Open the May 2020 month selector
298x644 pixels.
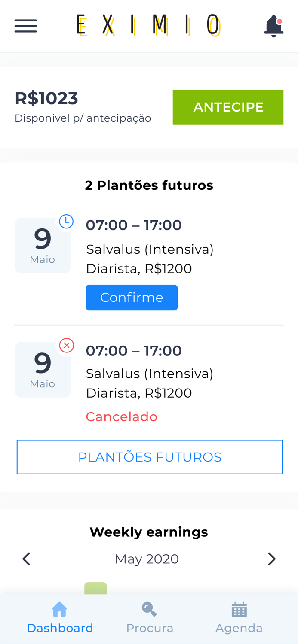pyautogui.click(x=147, y=558)
